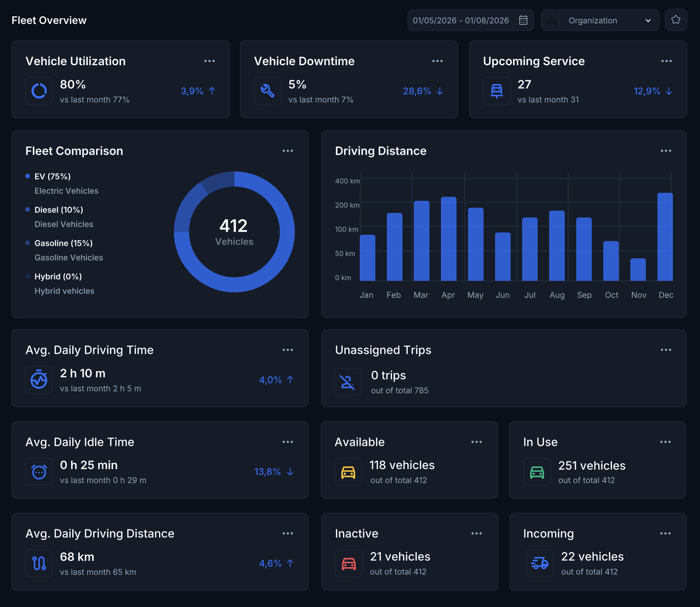Viewport: 700px width, 607px height.
Task: Open Avg. Daily Idle Time options menu
Action: tap(288, 442)
